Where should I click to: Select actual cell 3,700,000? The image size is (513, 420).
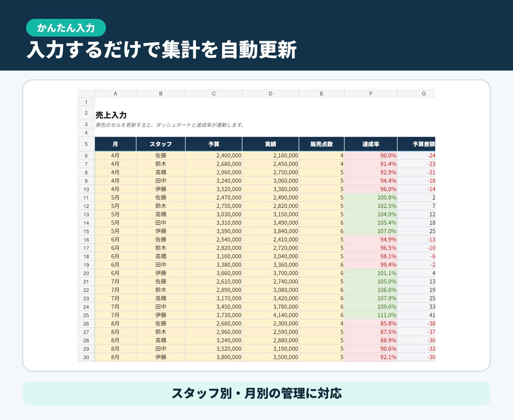click(x=270, y=273)
